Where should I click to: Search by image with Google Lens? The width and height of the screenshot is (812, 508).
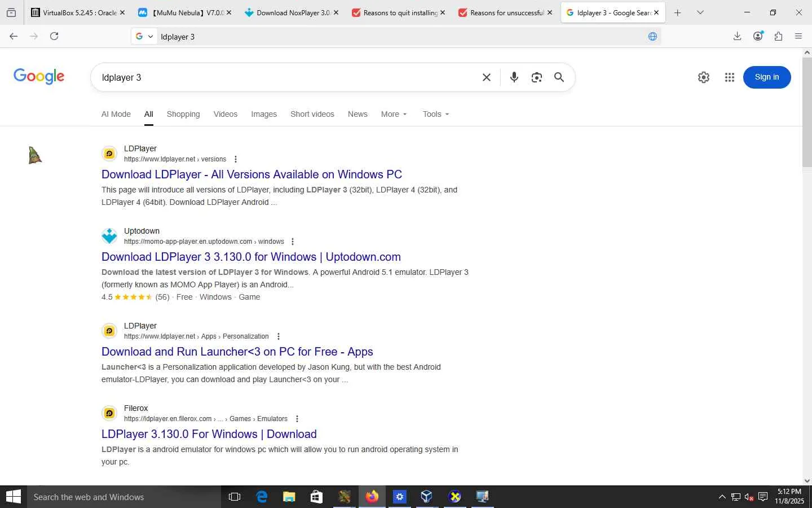pyautogui.click(x=536, y=77)
